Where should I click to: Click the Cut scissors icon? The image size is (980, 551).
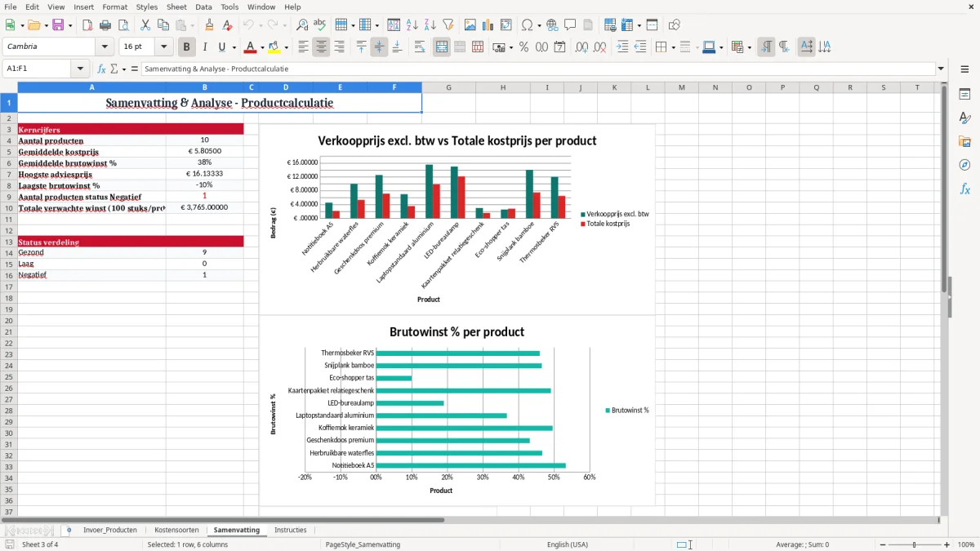click(x=145, y=25)
